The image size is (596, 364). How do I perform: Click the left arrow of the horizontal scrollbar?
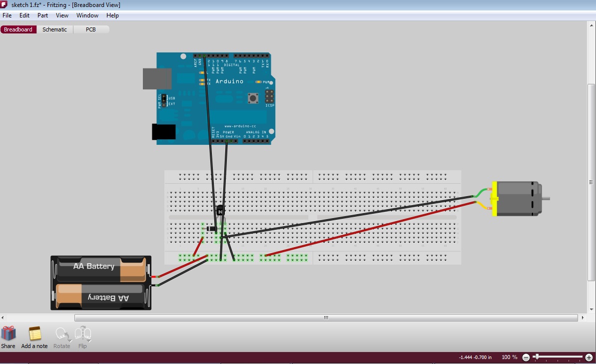pos(2,318)
